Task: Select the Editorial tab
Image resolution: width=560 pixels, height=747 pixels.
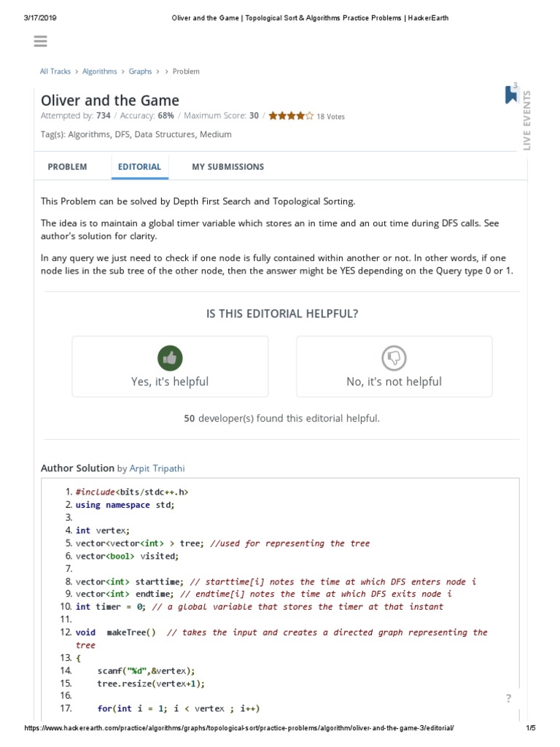Action: click(x=139, y=167)
